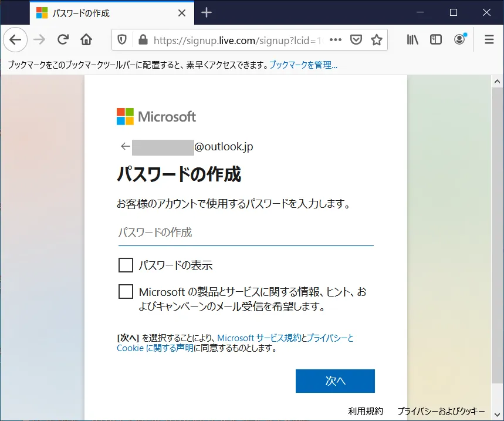
Task: Click the browser forward arrow
Action: (39, 40)
